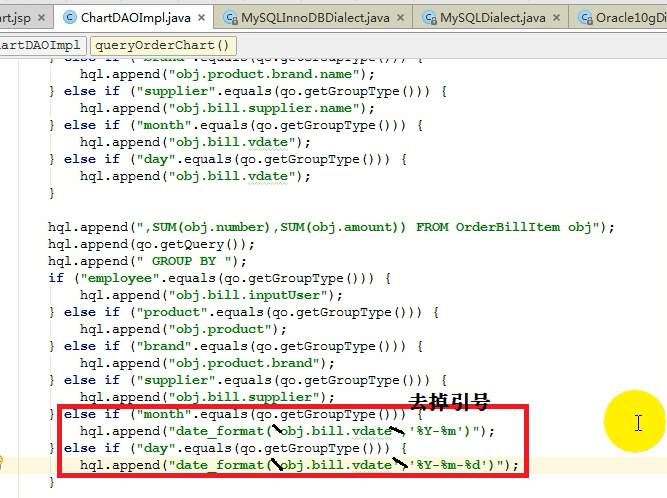Close the MySQLDialect.java tab
The width and height of the screenshot is (667, 498).
coord(557,17)
